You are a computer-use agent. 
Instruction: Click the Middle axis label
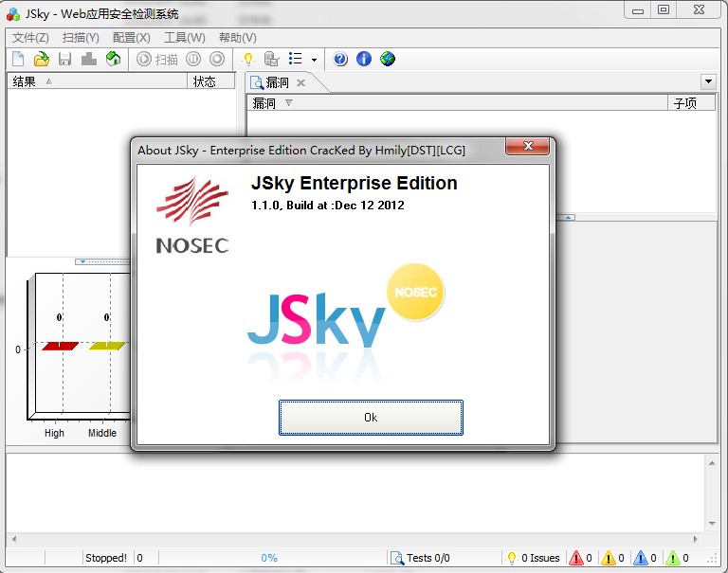coord(102,433)
